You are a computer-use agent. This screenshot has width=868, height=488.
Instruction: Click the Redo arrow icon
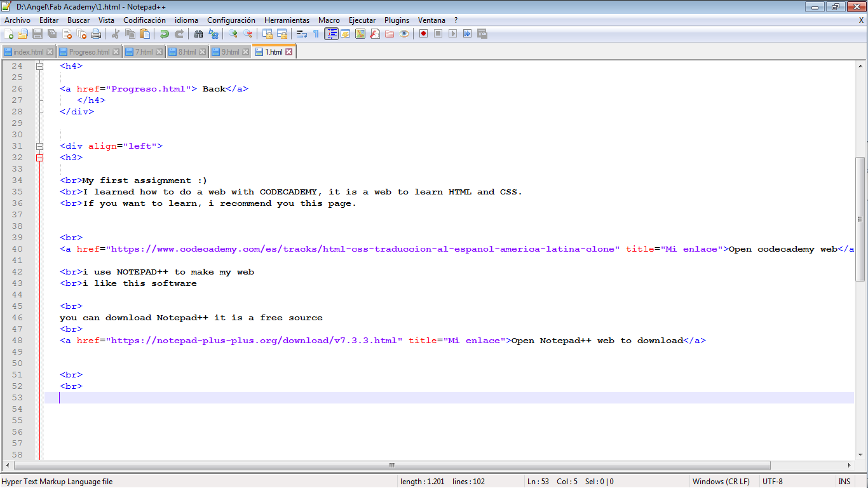point(179,34)
